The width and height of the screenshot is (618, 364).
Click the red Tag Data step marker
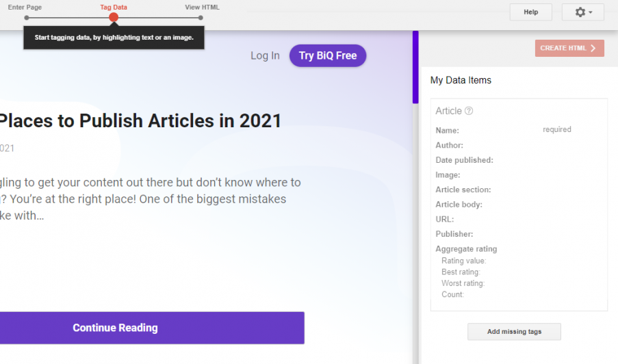(x=114, y=17)
